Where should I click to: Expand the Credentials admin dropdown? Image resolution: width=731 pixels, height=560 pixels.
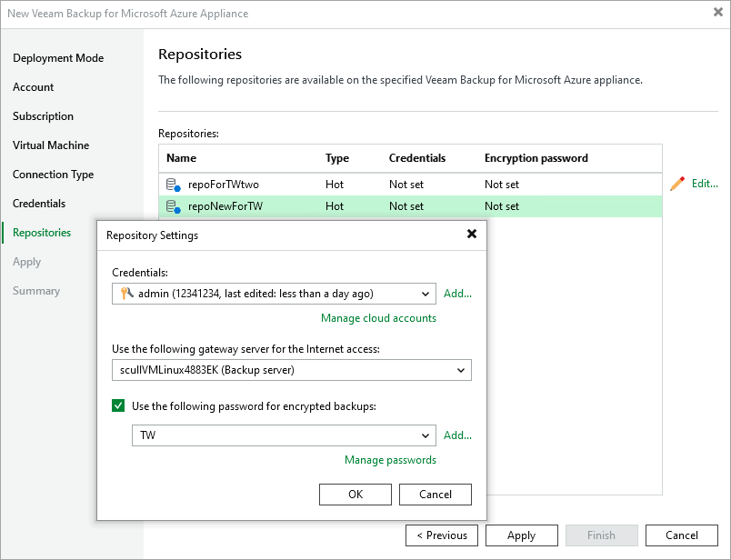point(426,294)
